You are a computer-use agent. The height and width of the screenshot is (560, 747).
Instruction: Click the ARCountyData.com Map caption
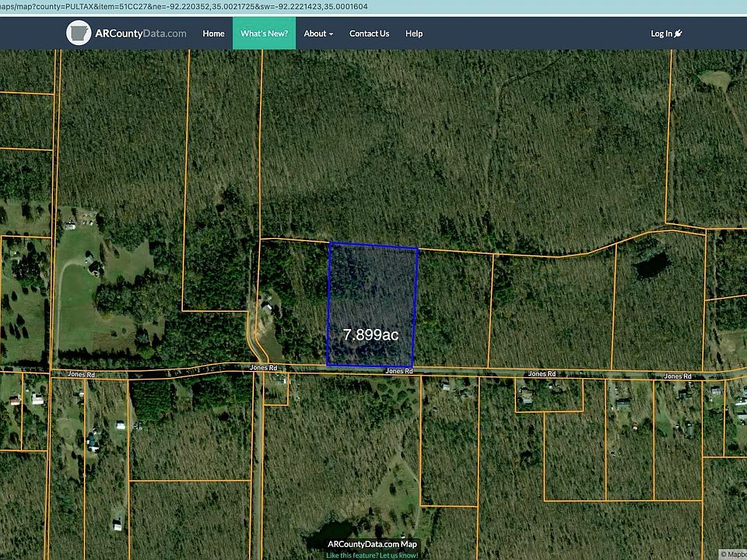tap(372, 544)
